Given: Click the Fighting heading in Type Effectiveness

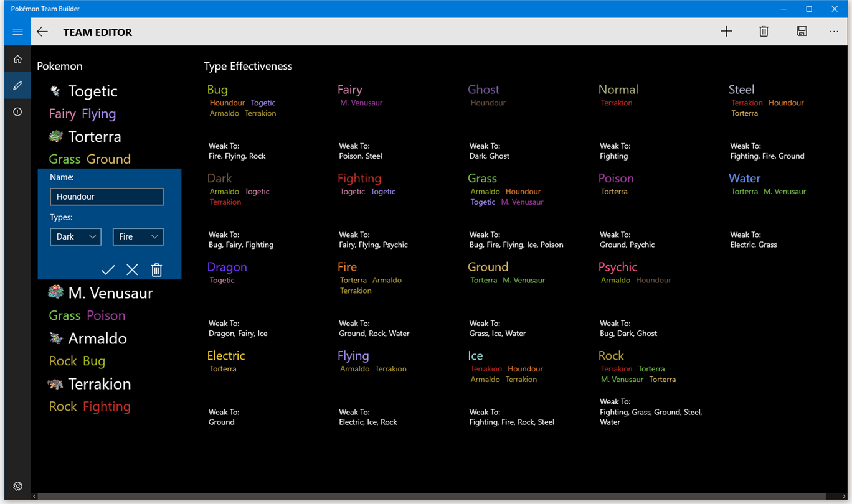Looking at the screenshot, I should click(359, 179).
